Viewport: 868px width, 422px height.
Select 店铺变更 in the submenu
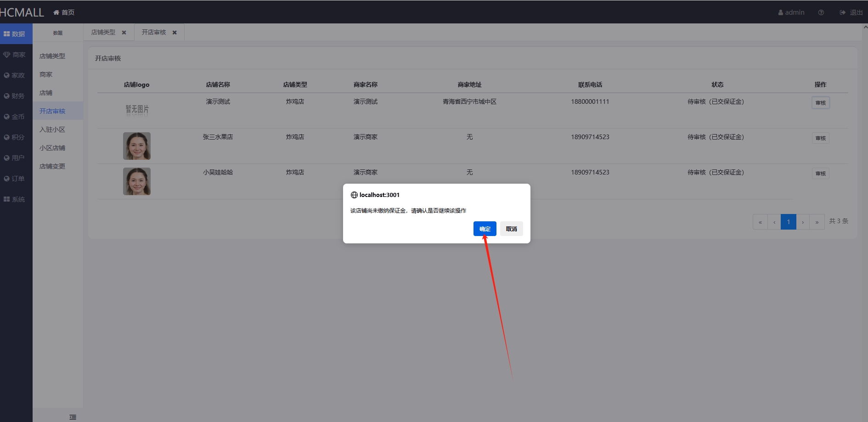52,166
